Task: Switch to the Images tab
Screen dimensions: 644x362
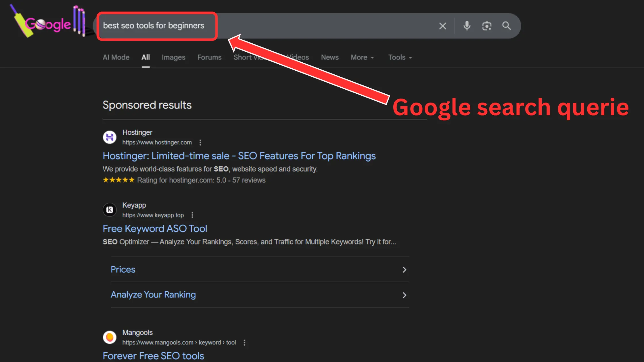Action: tap(173, 57)
